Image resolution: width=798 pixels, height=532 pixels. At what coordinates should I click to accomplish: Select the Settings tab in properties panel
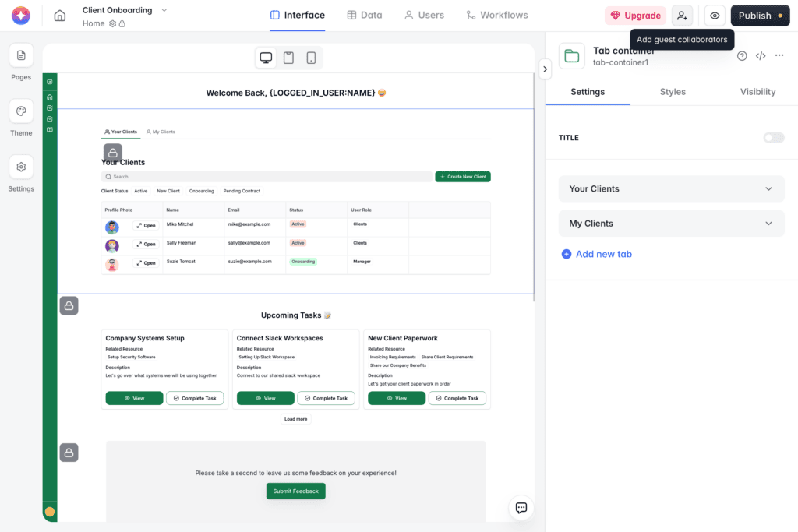click(x=588, y=92)
